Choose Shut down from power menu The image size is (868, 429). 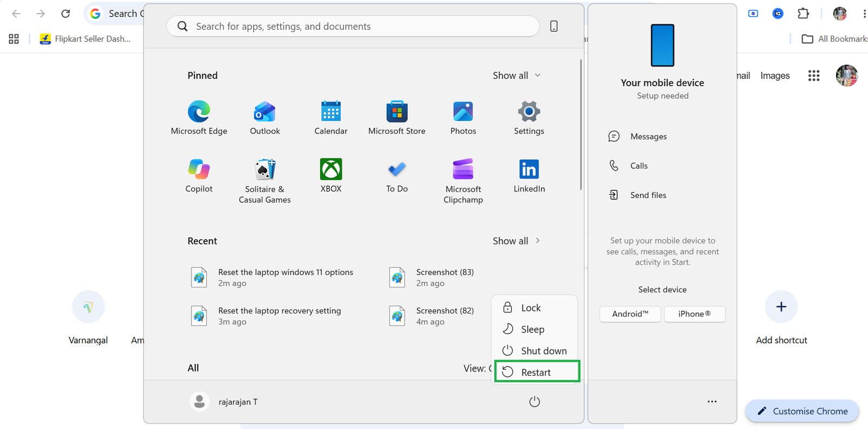(535, 351)
